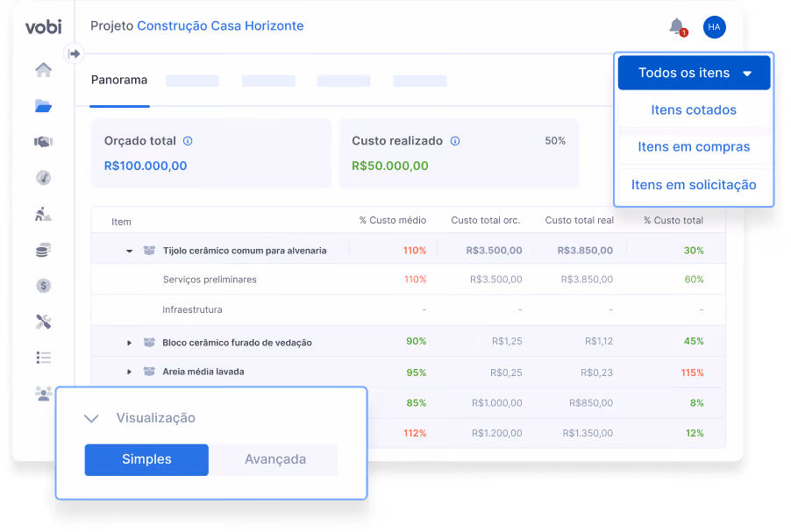
Task: Show info for Custo realizado
Action: pos(455,141)
